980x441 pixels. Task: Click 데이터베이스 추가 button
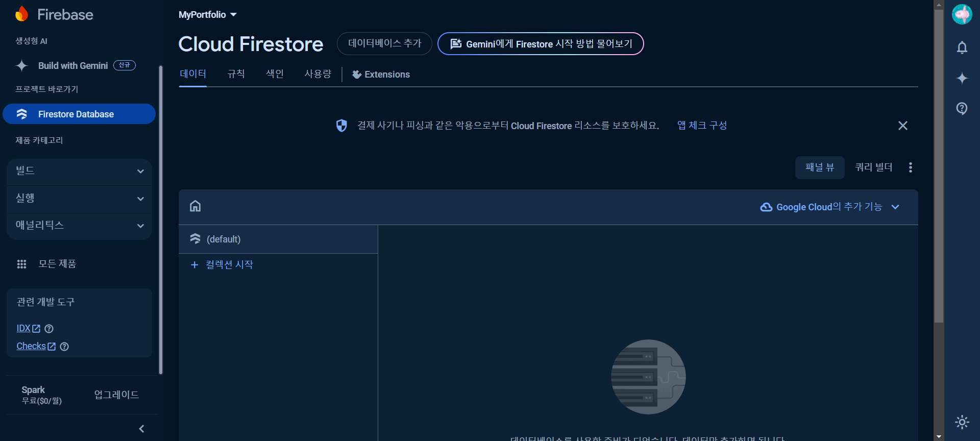point(384,43)
